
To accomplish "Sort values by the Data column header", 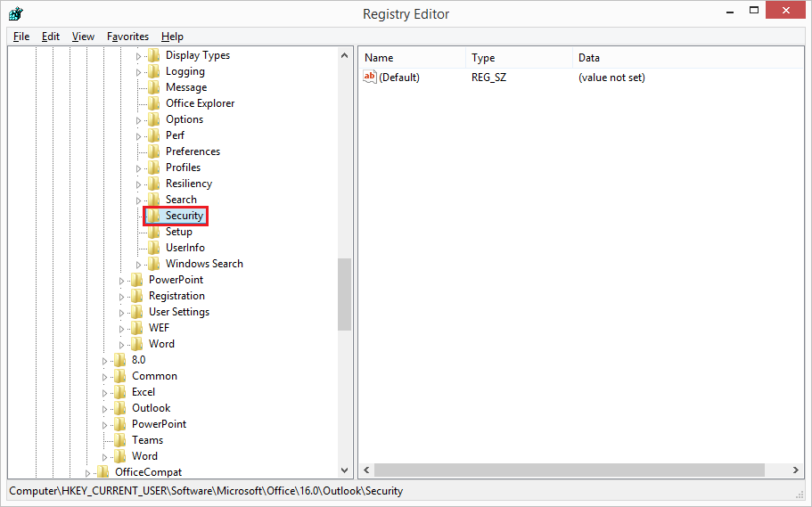I will [x=688, y=58].
